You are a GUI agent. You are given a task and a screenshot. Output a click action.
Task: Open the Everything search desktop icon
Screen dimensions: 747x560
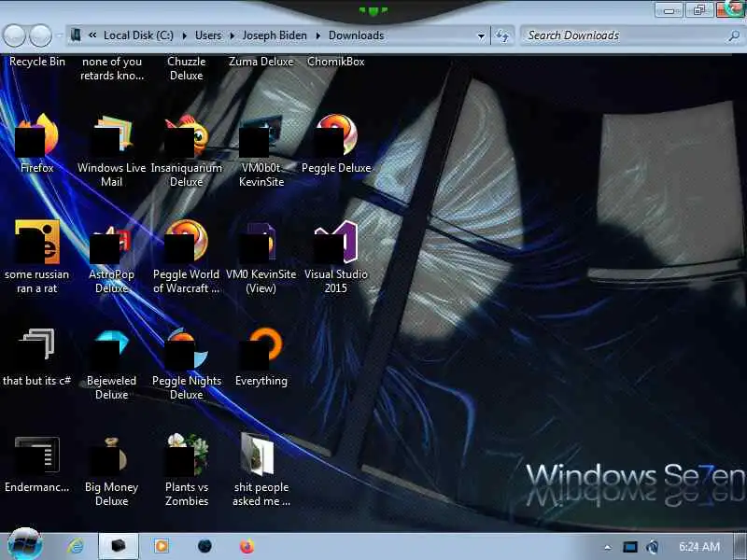(x=261, y=357)
